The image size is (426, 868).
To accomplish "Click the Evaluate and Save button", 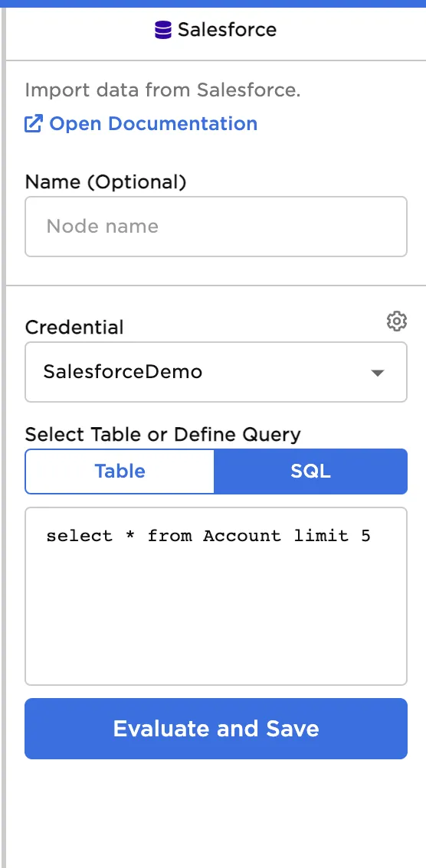I will [x=216, y=729].
